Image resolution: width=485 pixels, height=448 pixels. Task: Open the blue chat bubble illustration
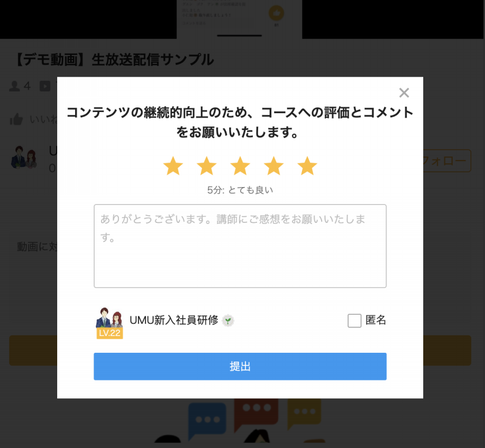pos(207,421)
